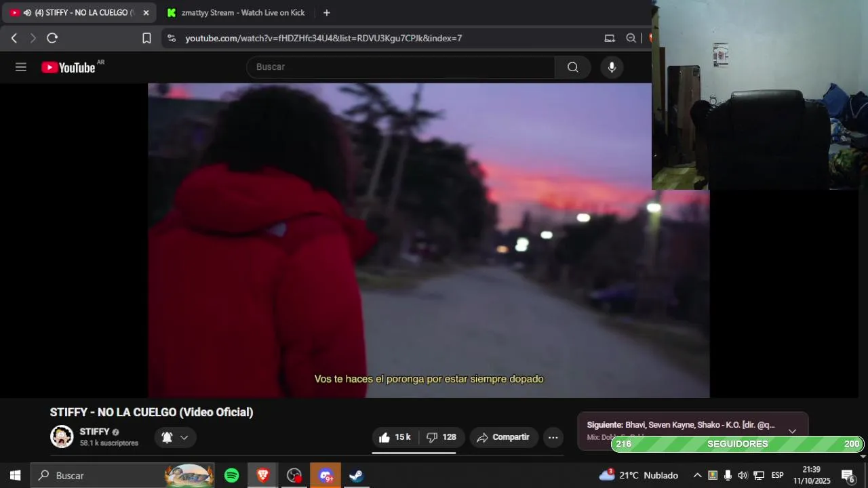The image size is (868, 488).
Task: Open the Windows Start menu
Action: tap(15, 475)
